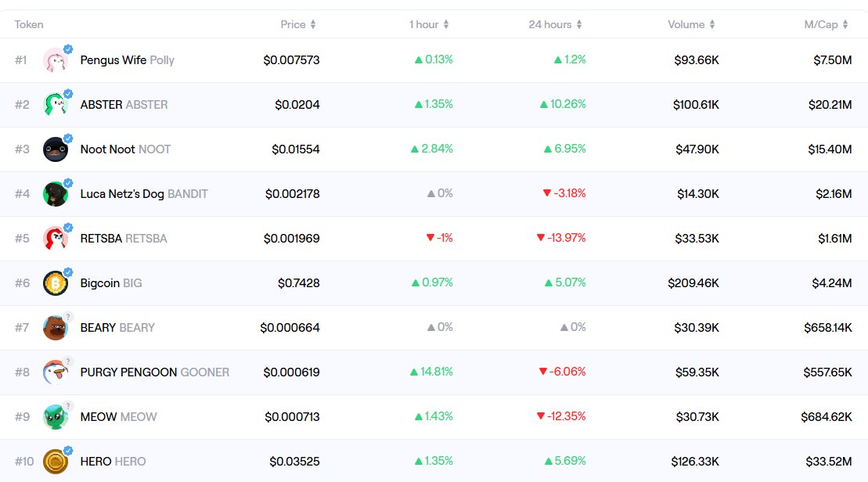Click market cap $658.14K
This screenshot has width=868, height=482.
point(827,328)
